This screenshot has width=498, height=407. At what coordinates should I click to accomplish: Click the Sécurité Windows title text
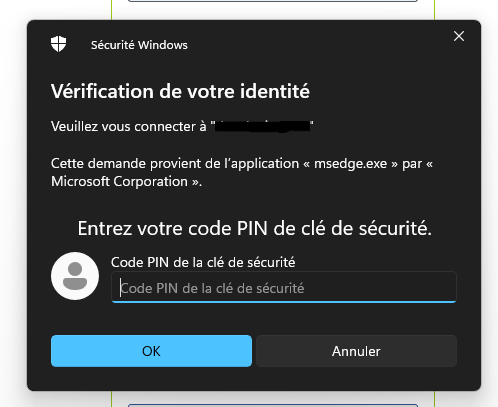pos(139,45)
